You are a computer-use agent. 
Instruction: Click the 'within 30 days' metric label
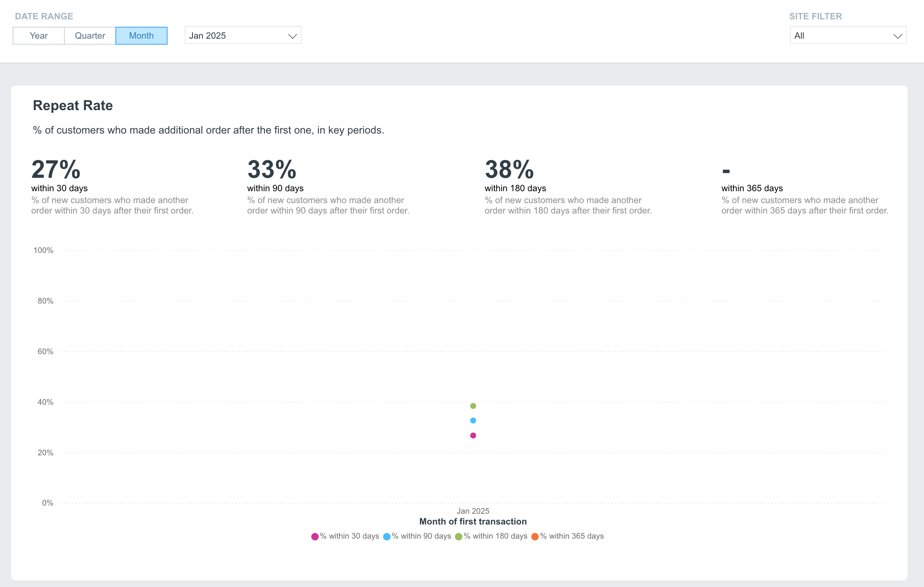(60, 188)
